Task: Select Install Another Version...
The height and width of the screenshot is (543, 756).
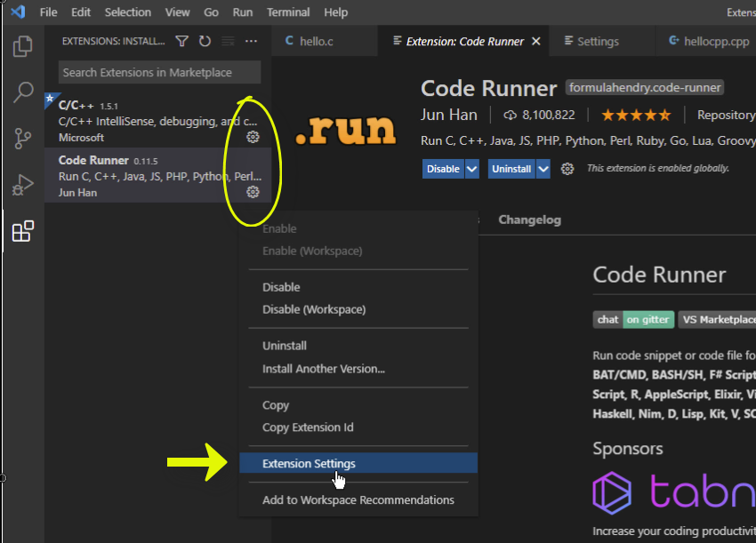Action: point(358,369)
